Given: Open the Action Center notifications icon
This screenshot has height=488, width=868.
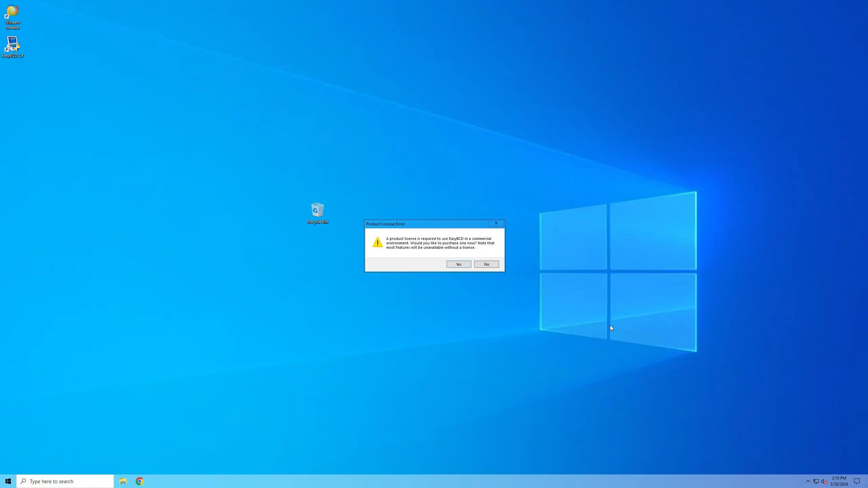Looking at the screenshot, I should point(856,481).
